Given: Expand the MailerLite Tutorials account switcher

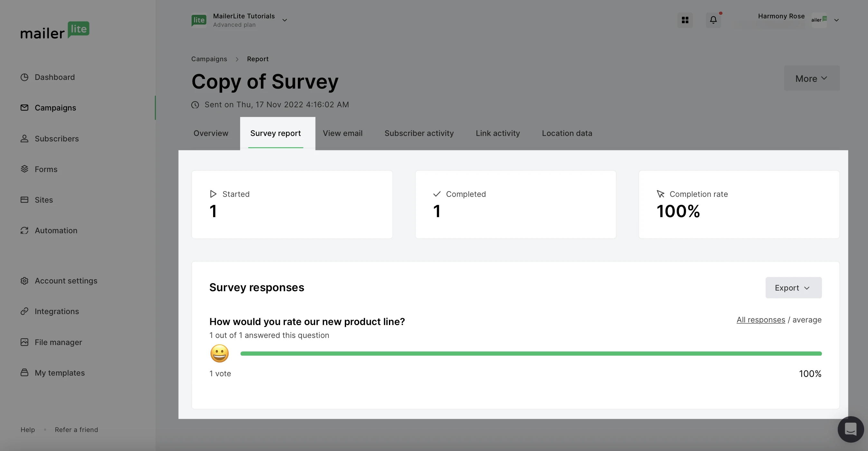Looking at the screenshot, I should point(284,20).
